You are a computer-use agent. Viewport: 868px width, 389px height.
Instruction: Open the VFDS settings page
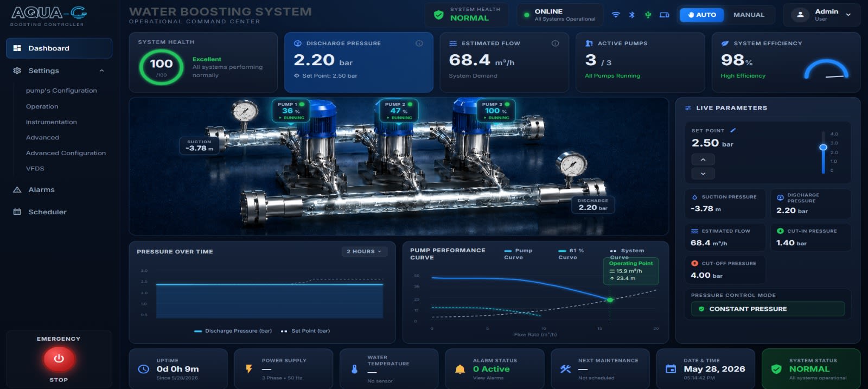coord(35,168)
